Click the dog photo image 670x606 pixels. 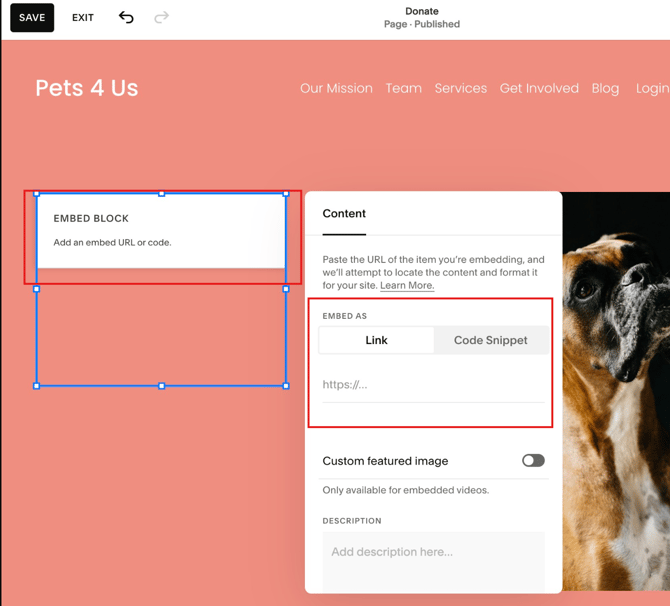click(615, 390)
